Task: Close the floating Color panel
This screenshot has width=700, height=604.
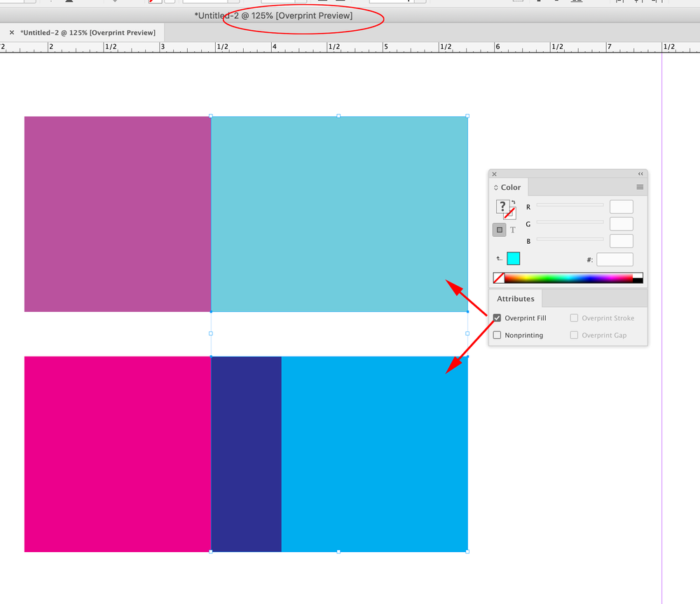Action: click(x=495, y=174)
